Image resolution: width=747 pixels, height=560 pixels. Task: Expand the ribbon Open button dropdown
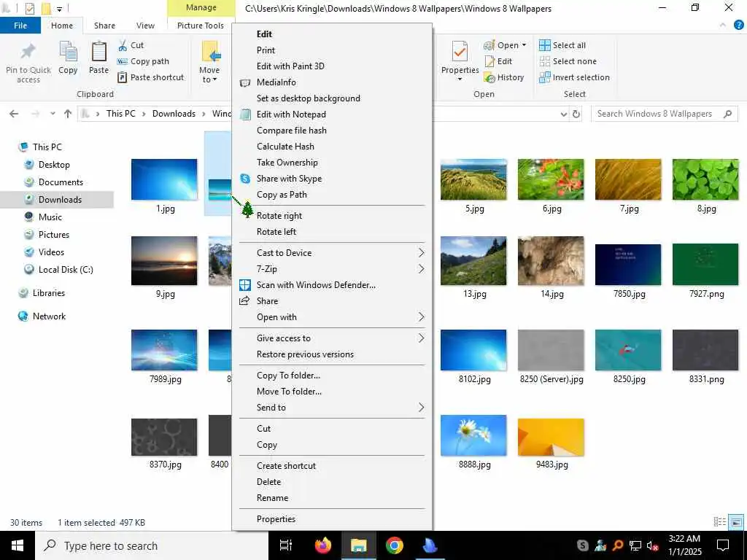[x=524, y=45]
